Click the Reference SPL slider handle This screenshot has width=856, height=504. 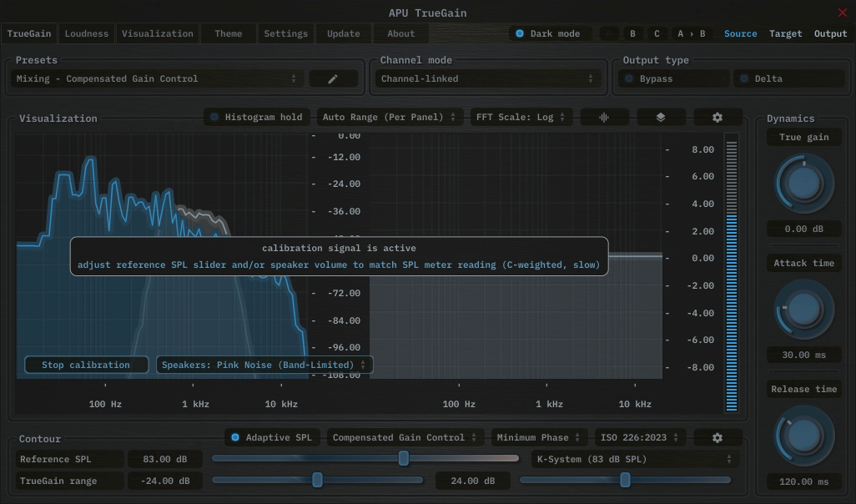click(x=404, y=458)
